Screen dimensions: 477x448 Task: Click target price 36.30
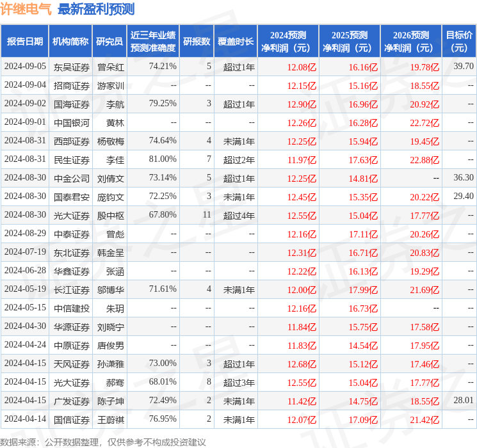464,178
